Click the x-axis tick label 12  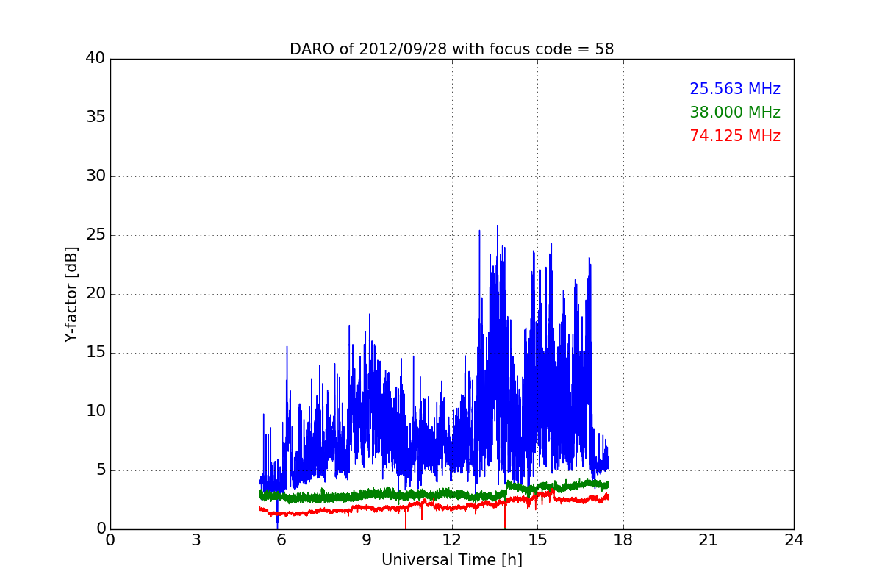click(452, 539)
